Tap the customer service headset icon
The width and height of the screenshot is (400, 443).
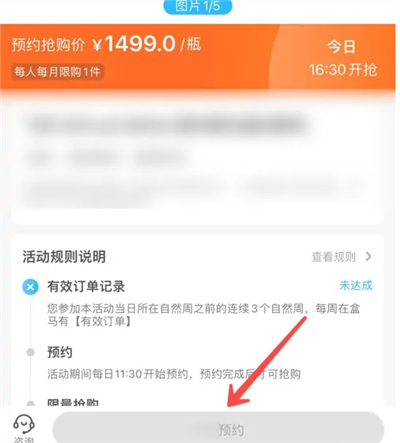click(x=24, y=424)
